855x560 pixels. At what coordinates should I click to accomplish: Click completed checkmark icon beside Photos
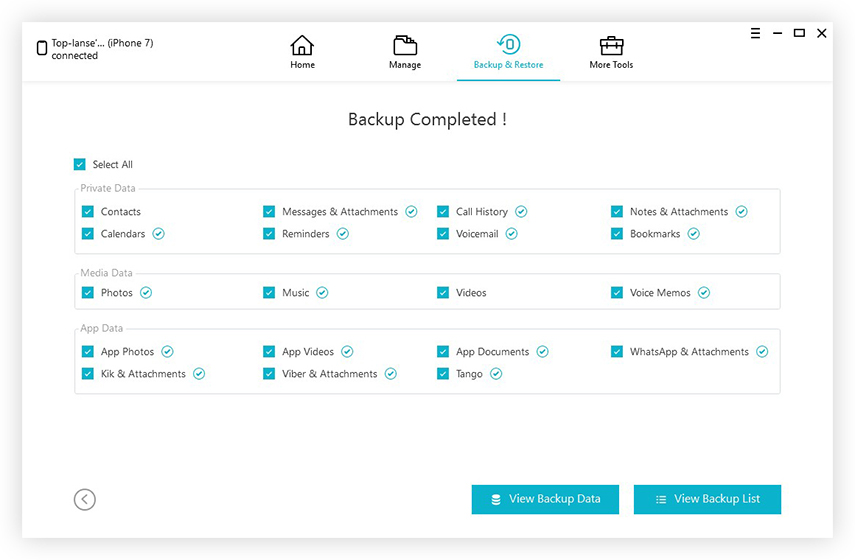point(146,293)
